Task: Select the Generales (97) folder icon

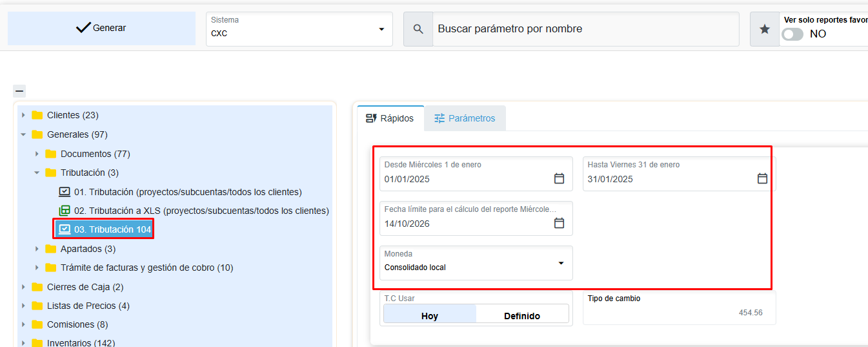Action: (x=37, y=134)
